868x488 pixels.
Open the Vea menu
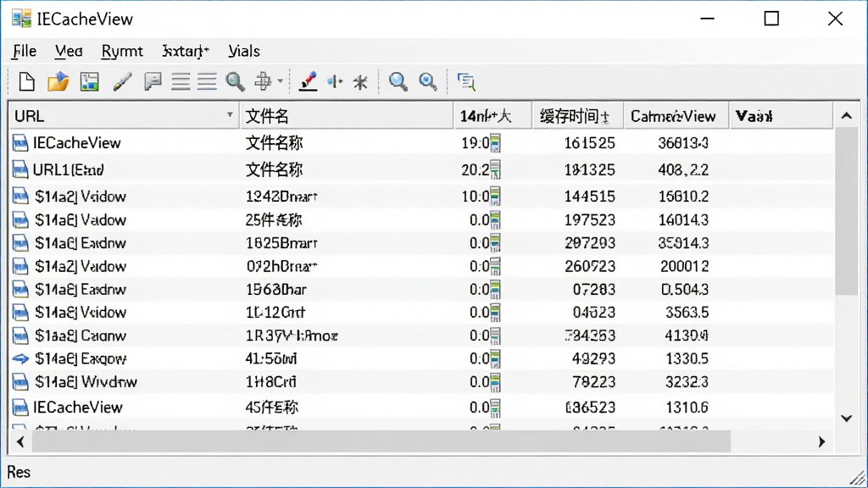point(69,51)
